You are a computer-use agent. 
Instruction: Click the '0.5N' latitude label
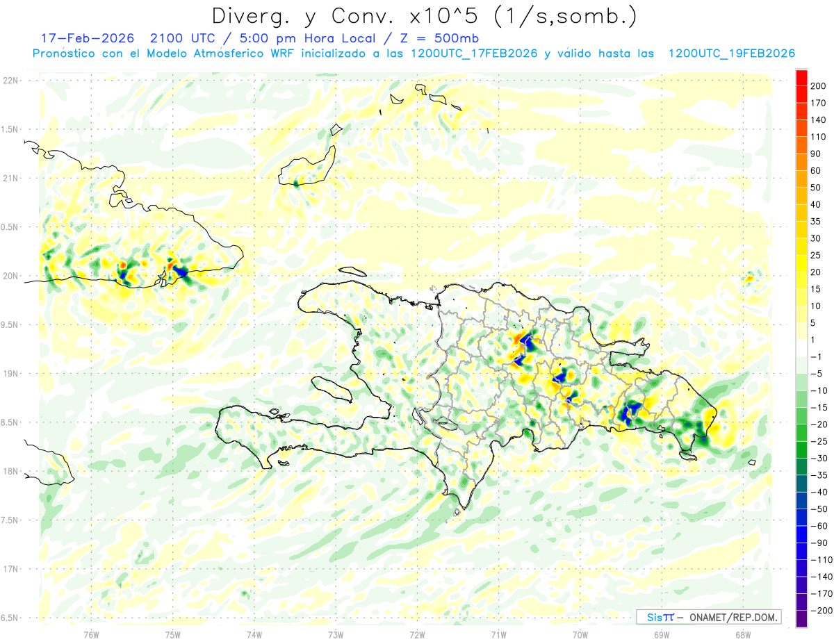[10, 227]
